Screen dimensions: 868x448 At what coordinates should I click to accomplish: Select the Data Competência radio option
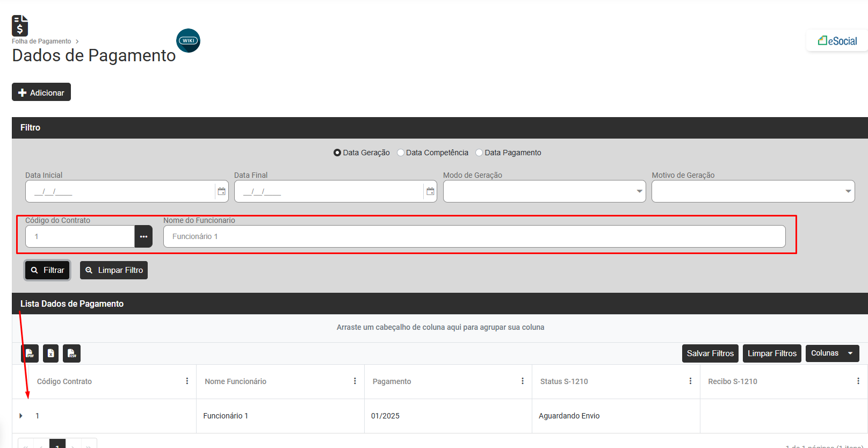pos(401,153)
